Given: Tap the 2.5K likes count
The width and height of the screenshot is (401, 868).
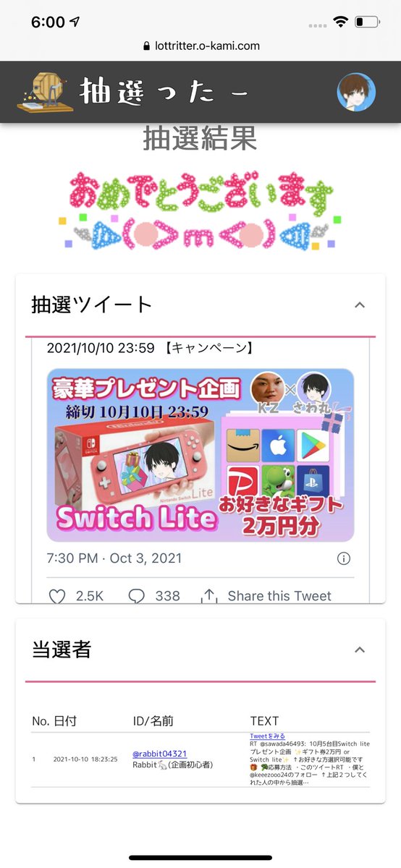Looking at the screenshot, I should click(x=90, y=596).
